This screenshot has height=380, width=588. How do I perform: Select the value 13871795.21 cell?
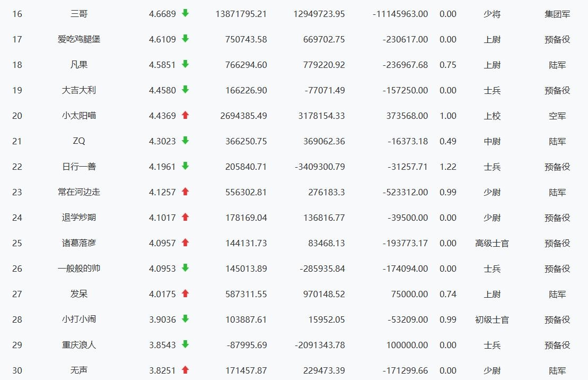pos(241,14)
